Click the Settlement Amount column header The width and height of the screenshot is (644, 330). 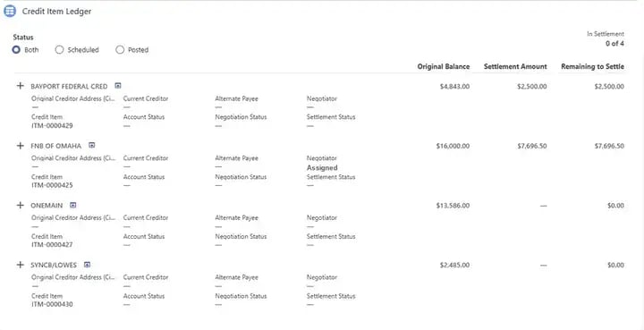[x=515, y=66]
